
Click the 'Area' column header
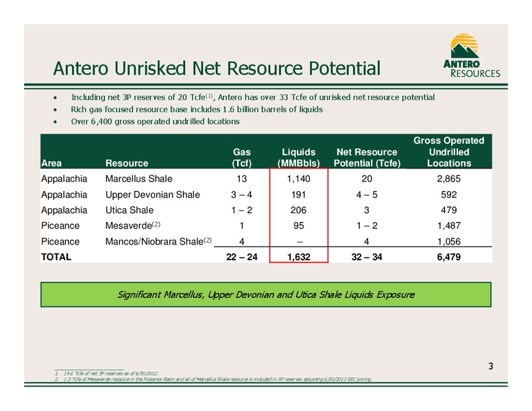click(x=51, y=163)
